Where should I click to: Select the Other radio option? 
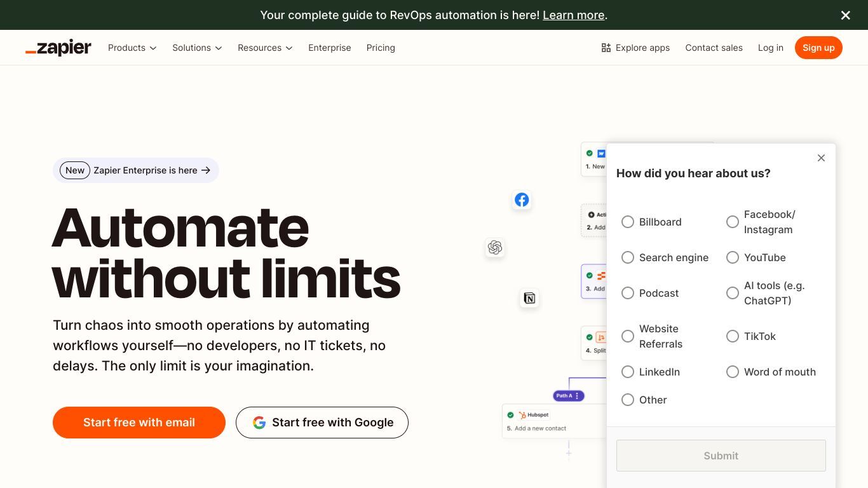click(x=628, y=400)
